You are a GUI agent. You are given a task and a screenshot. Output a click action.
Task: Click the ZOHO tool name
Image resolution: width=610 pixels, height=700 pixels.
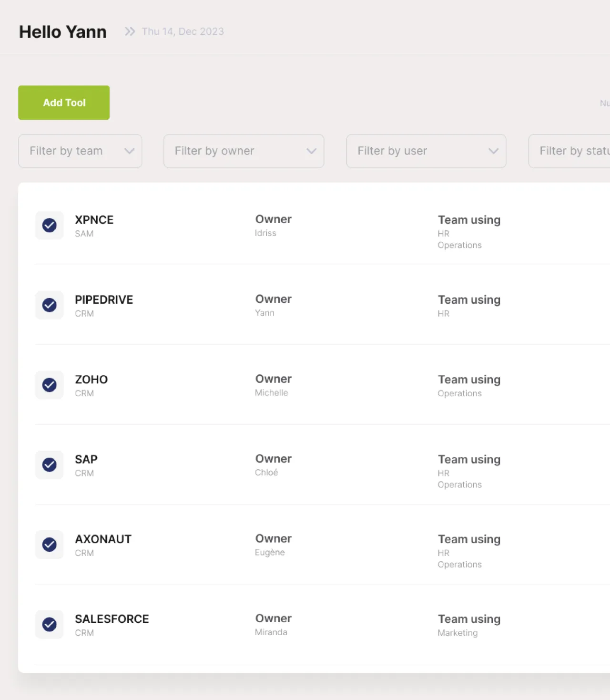click(x=91, y=380)
